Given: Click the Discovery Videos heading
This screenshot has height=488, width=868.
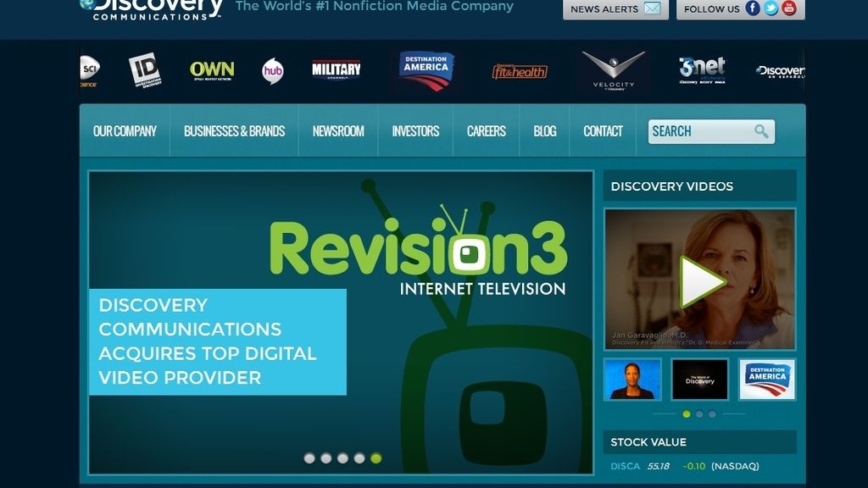Looking at the screenshot, I should (672, 186).
